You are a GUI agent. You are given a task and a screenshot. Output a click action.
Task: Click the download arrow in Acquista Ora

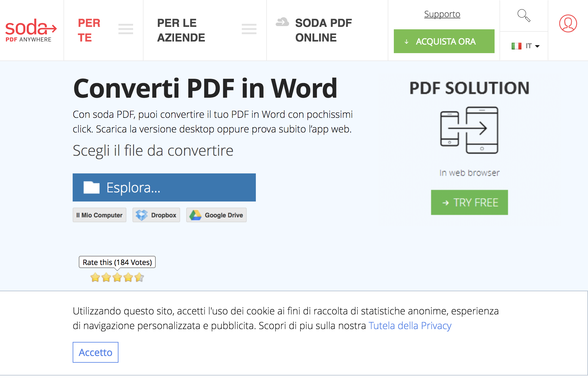click(406, 42)
